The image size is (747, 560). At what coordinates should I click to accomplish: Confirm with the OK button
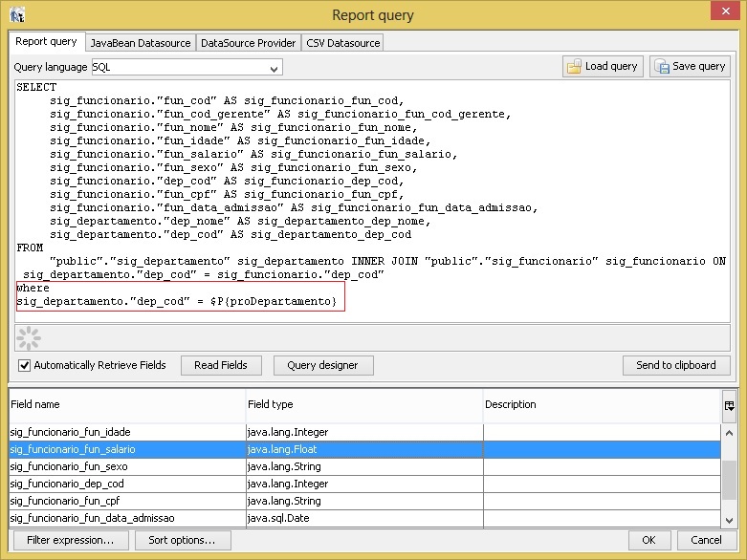(648, 540)
